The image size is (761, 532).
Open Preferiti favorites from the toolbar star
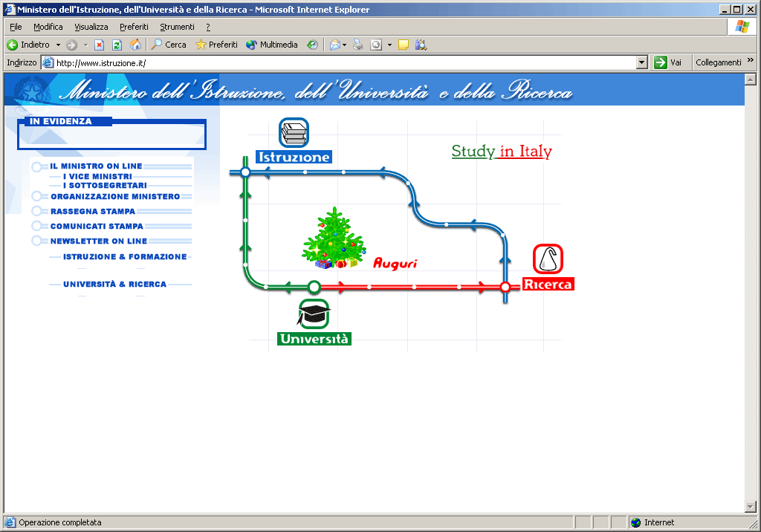click(216, 45)
